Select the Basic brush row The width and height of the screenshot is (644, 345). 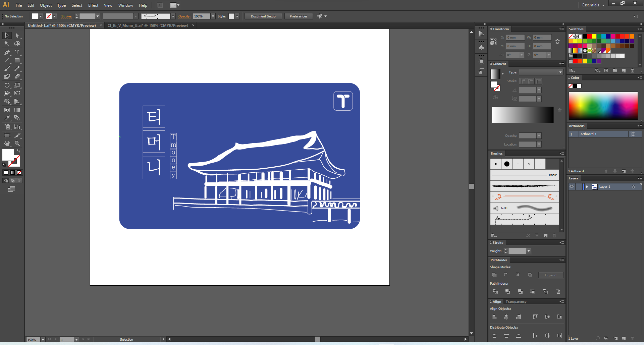coord(525,175)
